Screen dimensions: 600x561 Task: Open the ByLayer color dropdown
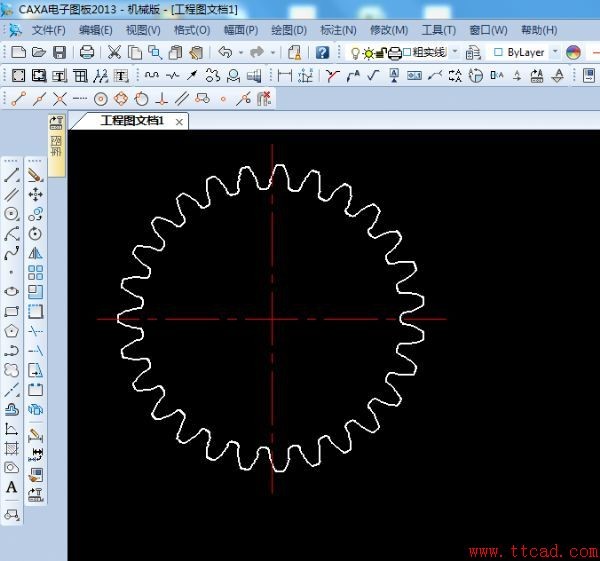555,52
